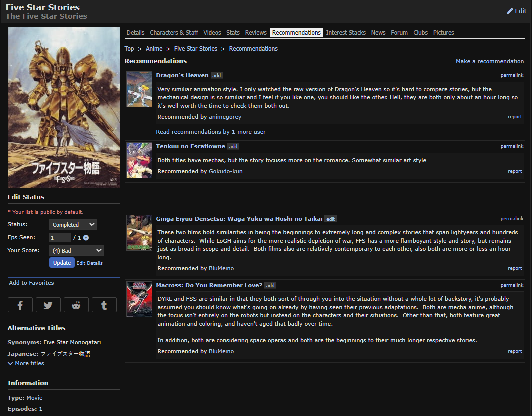Open the News tab
Screen dimensions: 532x416
(x=378, y=33)
